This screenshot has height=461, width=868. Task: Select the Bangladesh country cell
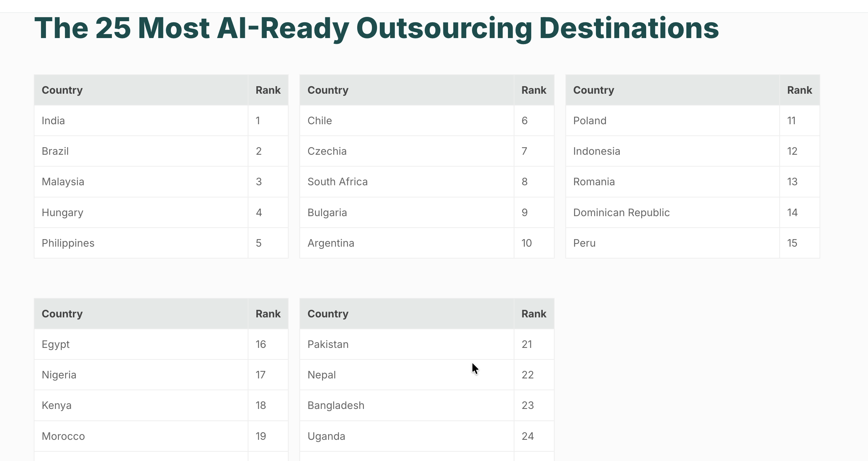(x=407, y=405)
